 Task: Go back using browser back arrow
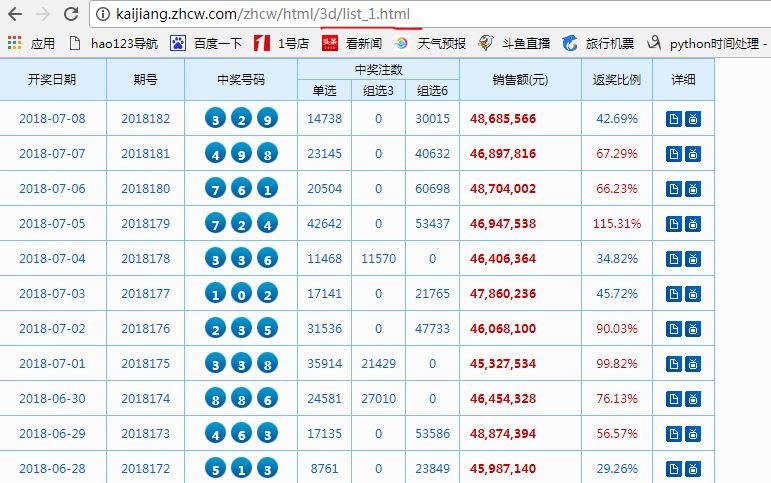point(15,14)
